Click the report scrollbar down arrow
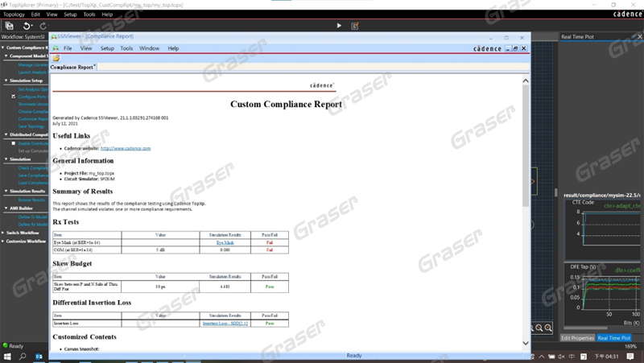This screenshot has width=644, height=363. pos(526,343)
